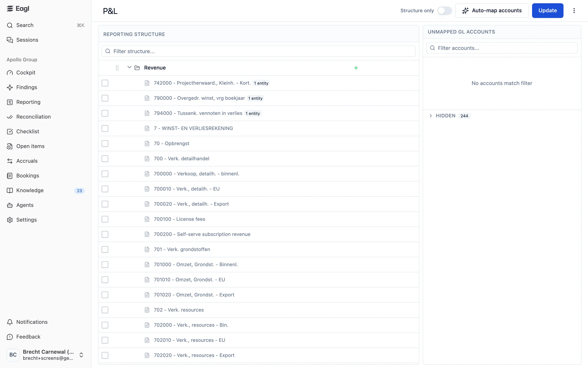Grab the drag handle next to Revenue

pyautogui.click(x=117, y=68)
